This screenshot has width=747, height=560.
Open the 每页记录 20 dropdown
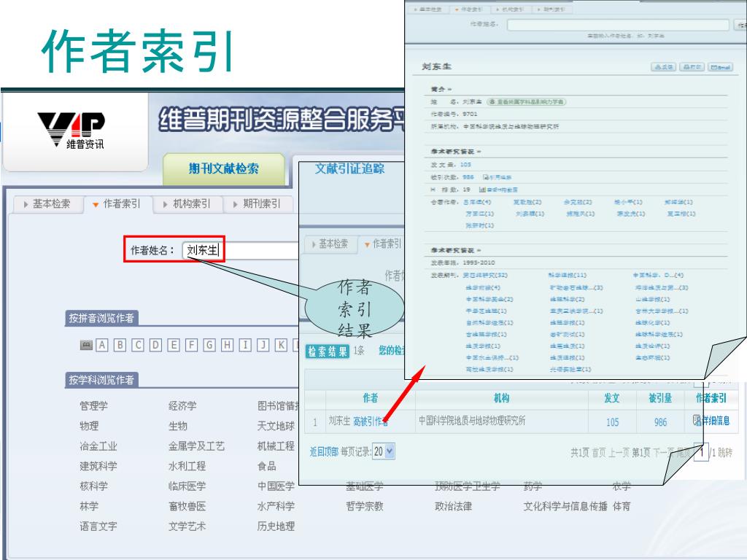[384, 451]
